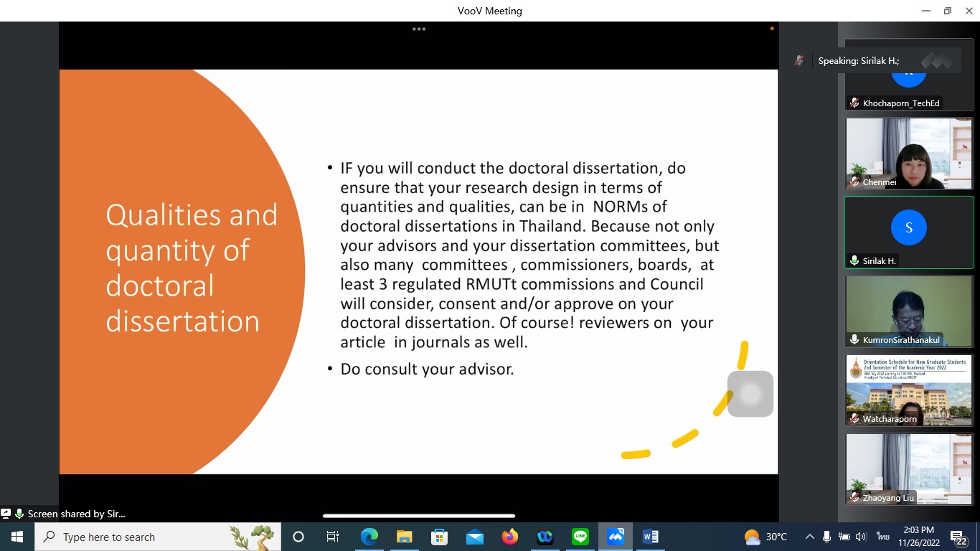Launch Microsoft Edge from the taskbar
Viewport: 980px width, 551px height.
coord(369,537)
